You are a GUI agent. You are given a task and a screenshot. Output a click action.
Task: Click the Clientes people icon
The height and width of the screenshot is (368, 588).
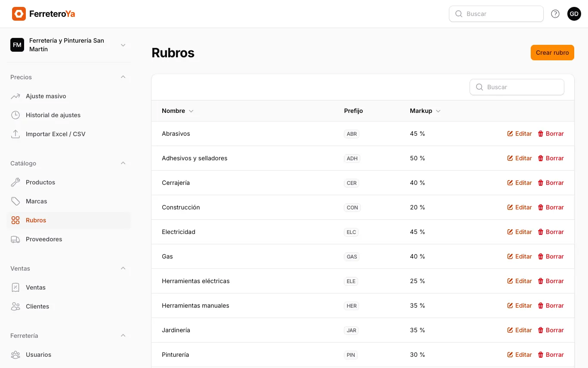coord(15,306)
